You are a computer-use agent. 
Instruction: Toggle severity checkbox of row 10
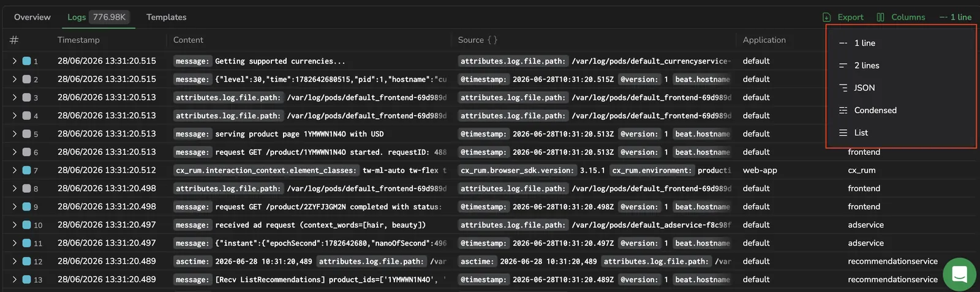click(x=27, y=225)
